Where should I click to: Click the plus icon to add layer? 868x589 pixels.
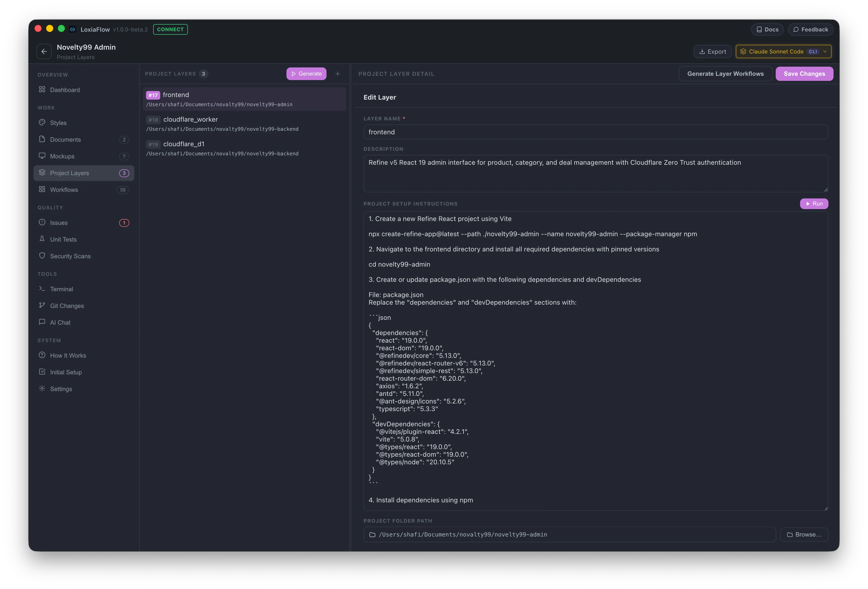(338, 74)
